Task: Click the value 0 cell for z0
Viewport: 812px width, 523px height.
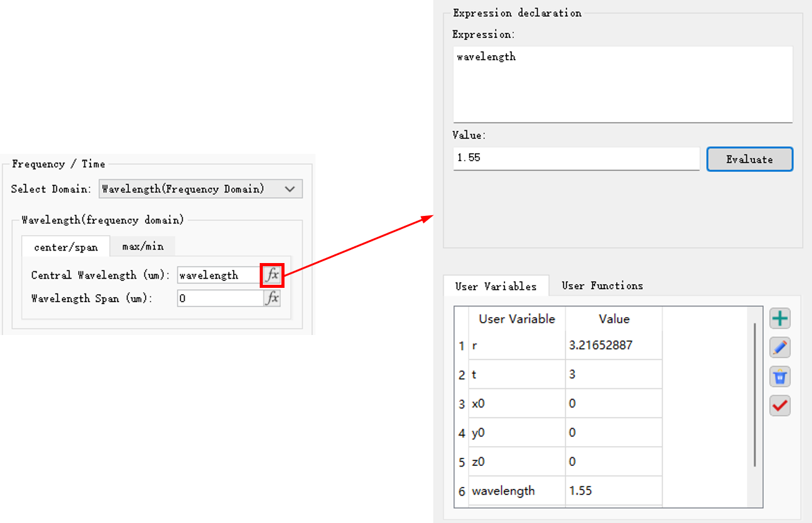Action: 614,462
